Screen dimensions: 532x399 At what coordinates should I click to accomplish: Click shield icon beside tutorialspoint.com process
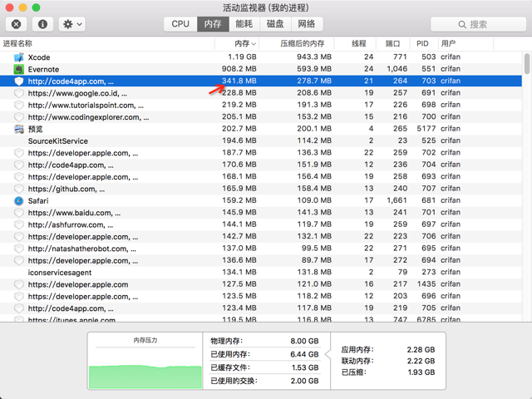[x=19, y=105]
